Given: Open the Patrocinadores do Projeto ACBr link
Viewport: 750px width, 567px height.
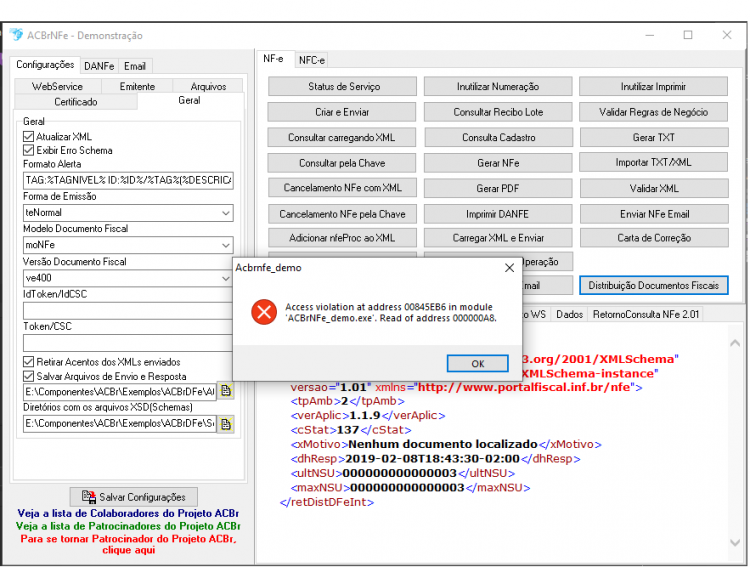Looking at the screenshot, I should [x=128, y=526].
